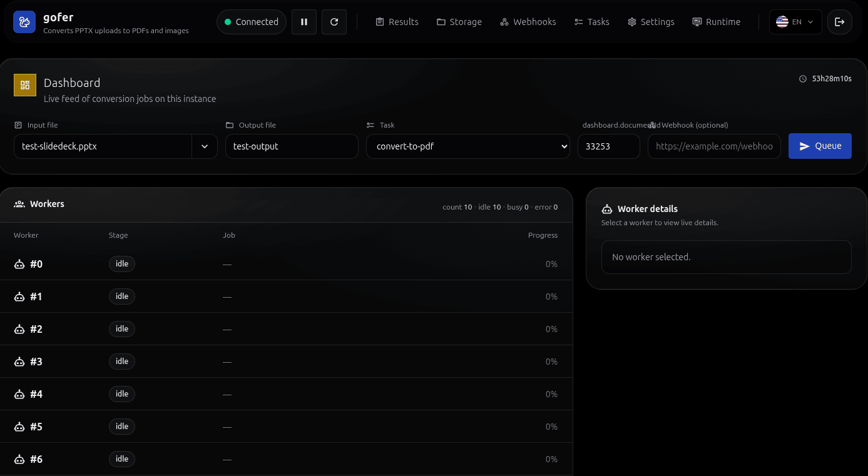Click the Webhook label icon

pyautogui.click(x=653, y=125)
